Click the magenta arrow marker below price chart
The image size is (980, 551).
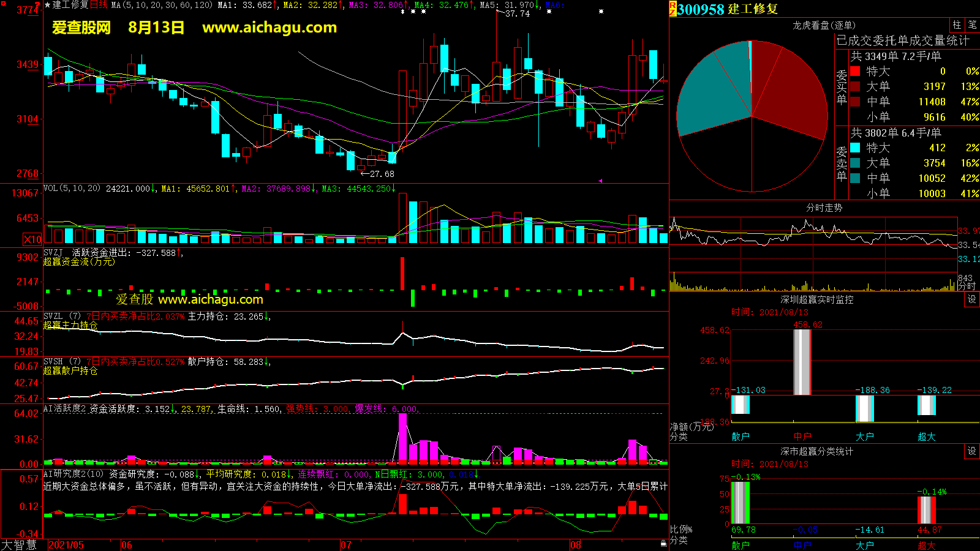tap(600, 181)
